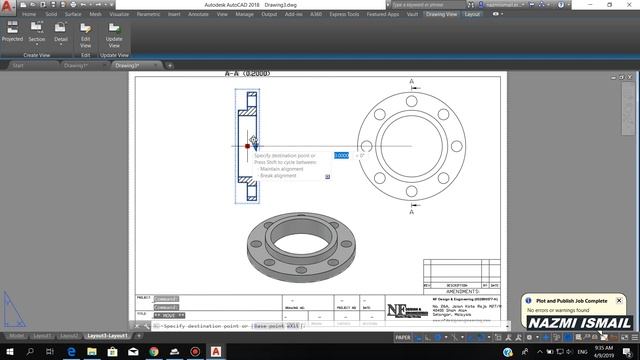Click the Create View panel label
Screen dimensions: 640x360
point(37,55)
